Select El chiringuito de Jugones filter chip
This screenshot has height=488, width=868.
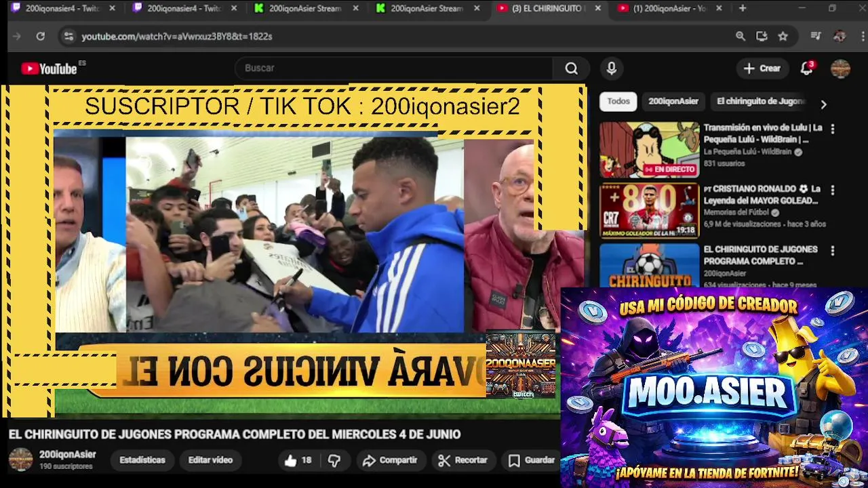pos(760,101)
